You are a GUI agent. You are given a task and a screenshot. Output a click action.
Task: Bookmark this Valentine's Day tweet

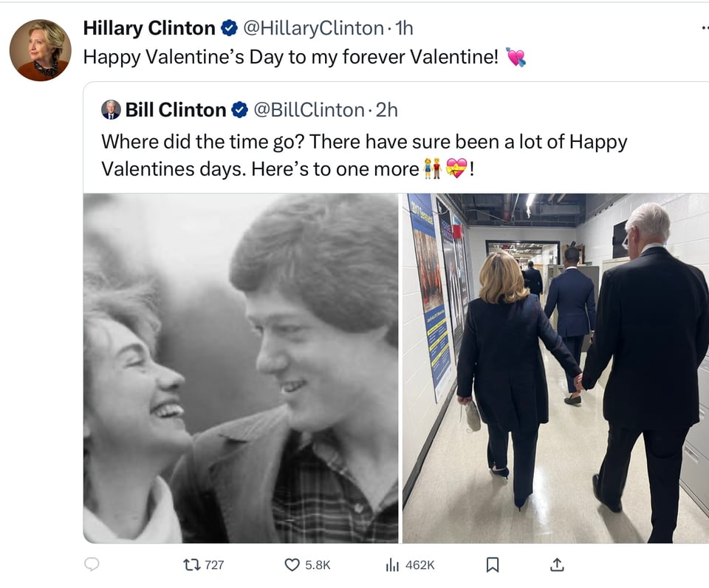pyautogui.click(x=493, y=564)
